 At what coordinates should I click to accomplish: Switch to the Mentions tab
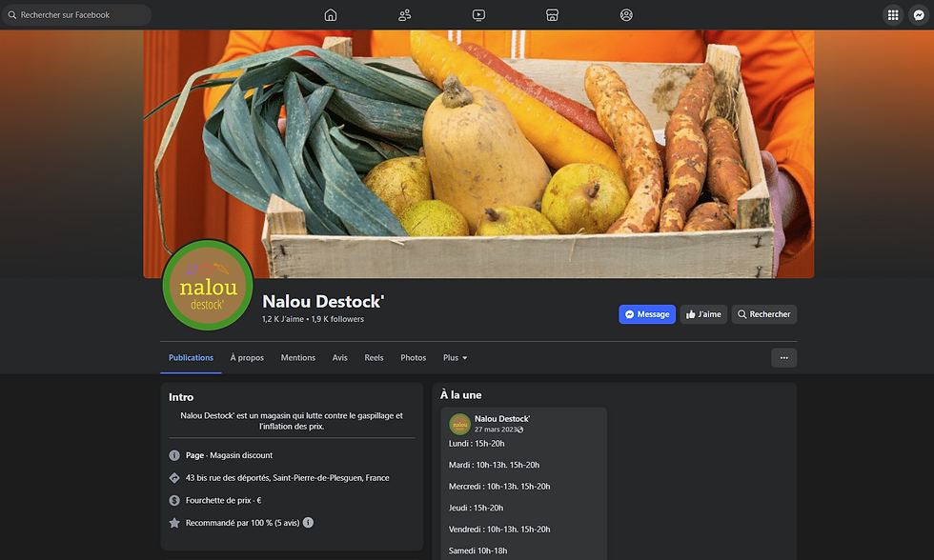(297, 358)
